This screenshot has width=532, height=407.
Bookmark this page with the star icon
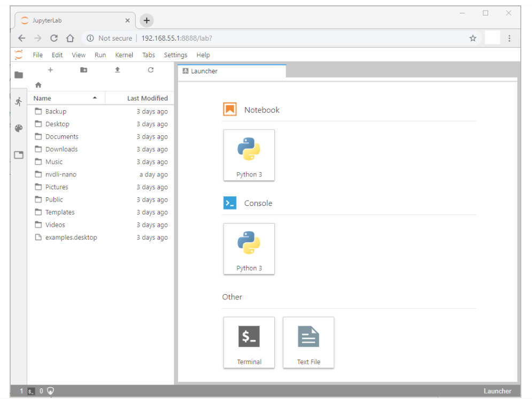pyautogui.click(x=473, y=38)
